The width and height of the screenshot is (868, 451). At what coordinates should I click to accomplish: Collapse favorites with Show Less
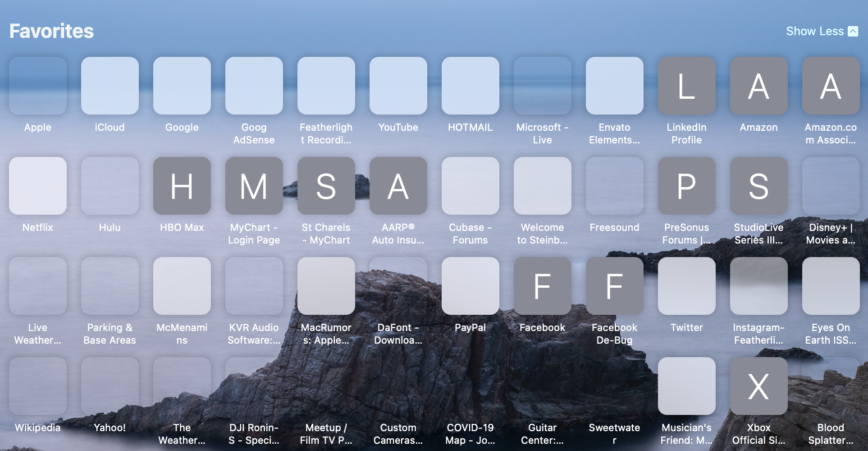click(x=822, y=31)
